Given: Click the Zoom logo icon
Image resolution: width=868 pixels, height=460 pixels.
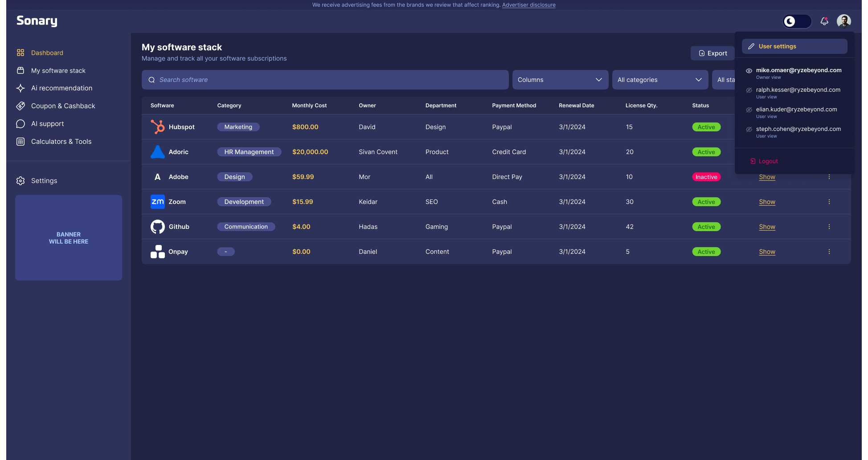Looking at the screenshot, I should [x=157, y=202].
